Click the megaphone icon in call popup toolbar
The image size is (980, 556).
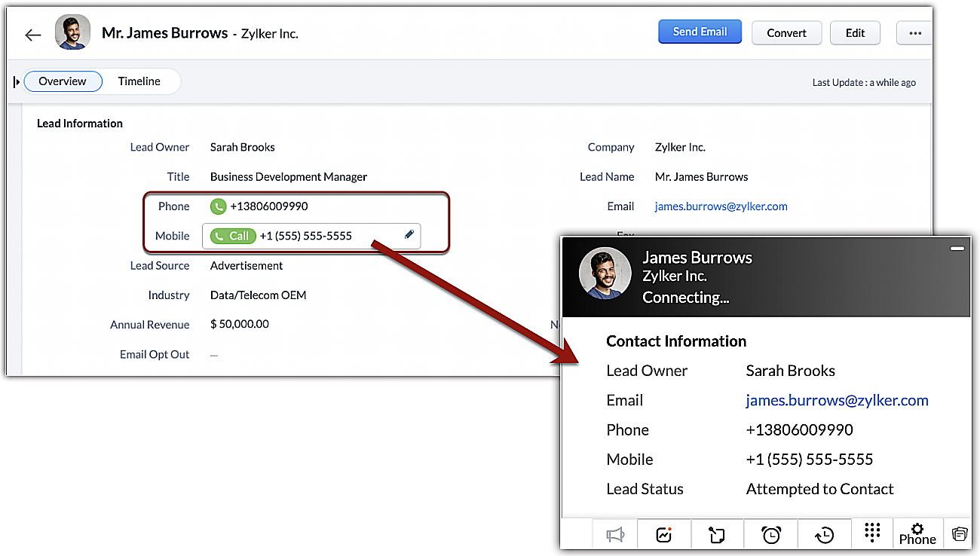point(615,534)
